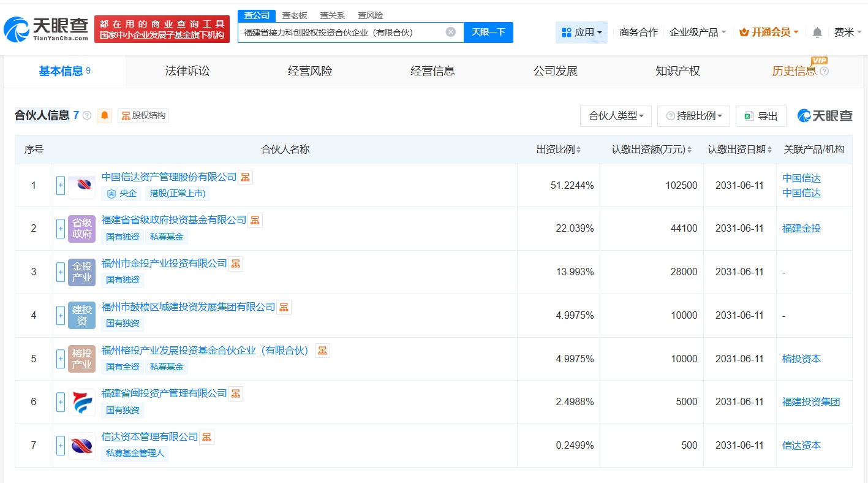Open the help icon beside 历史信息
868x483 pixels.
pyautogui.click(x=824, y=71)
